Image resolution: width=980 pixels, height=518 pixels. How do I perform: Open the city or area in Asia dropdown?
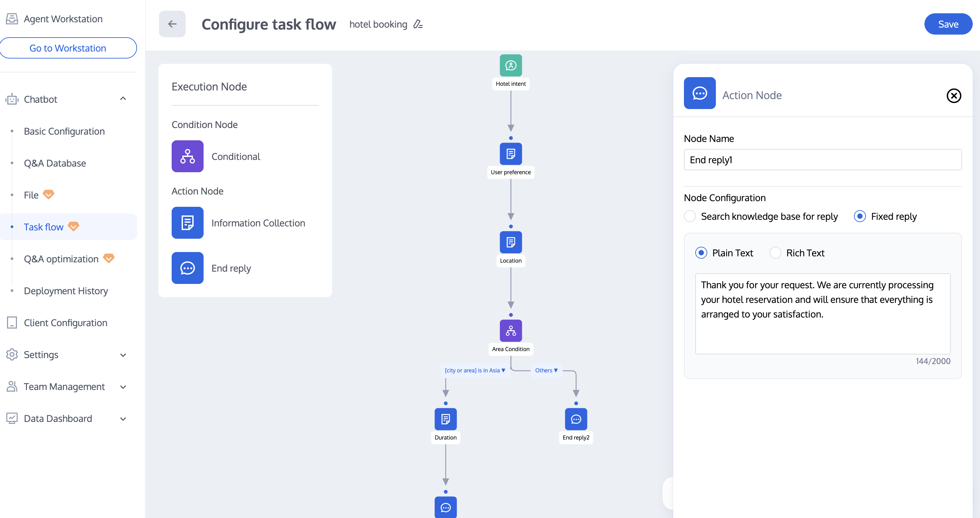click(474, 370)
